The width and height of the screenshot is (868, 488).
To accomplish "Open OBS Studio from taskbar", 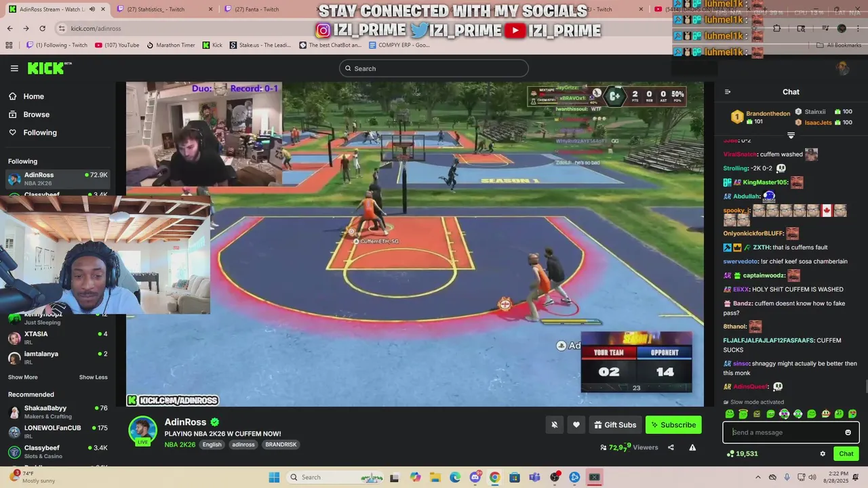I will click(x=555, y=477).
